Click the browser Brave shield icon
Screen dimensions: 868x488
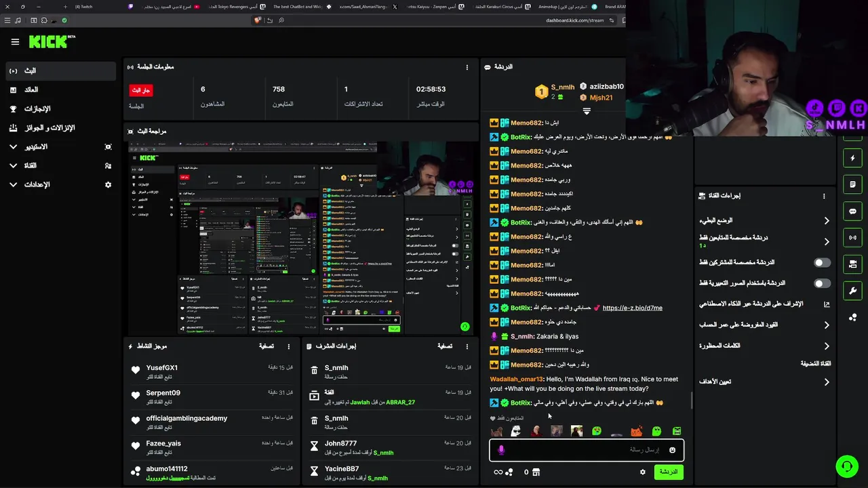(258, 20)
